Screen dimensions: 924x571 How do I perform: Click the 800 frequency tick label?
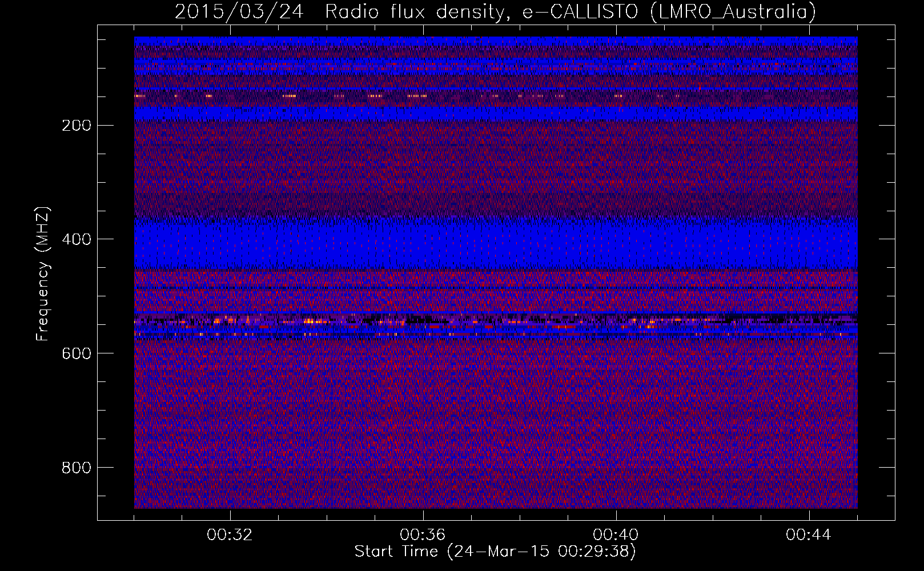point(75,467)
